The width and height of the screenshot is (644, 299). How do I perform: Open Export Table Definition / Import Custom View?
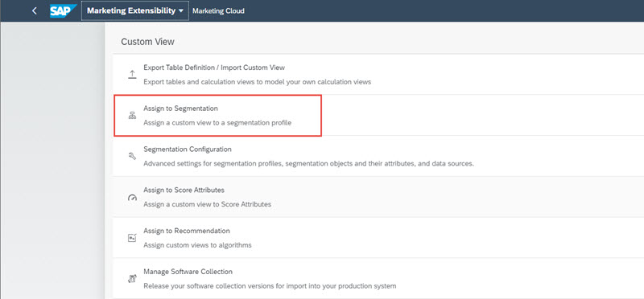click(214, 68)
